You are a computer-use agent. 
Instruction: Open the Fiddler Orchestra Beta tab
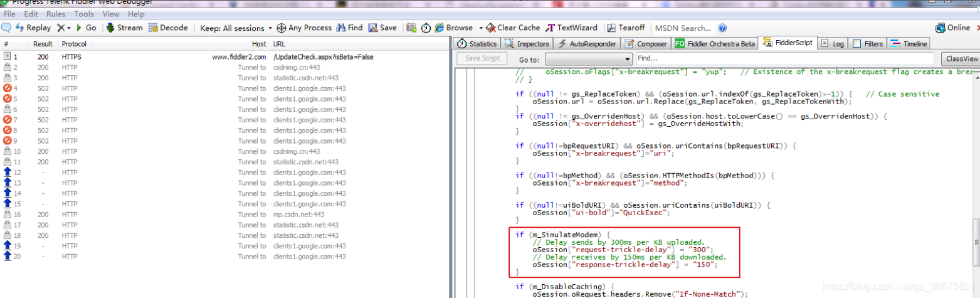715,44
